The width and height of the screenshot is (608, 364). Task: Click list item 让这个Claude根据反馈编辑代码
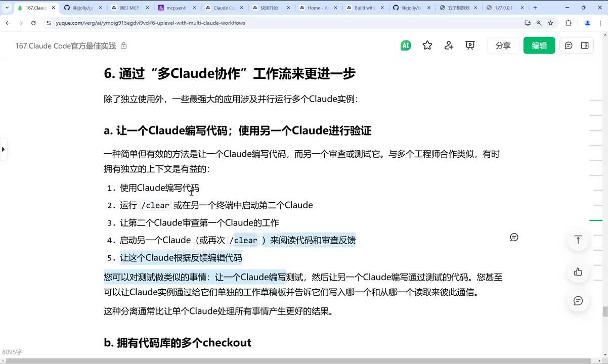tap(181, 257)
